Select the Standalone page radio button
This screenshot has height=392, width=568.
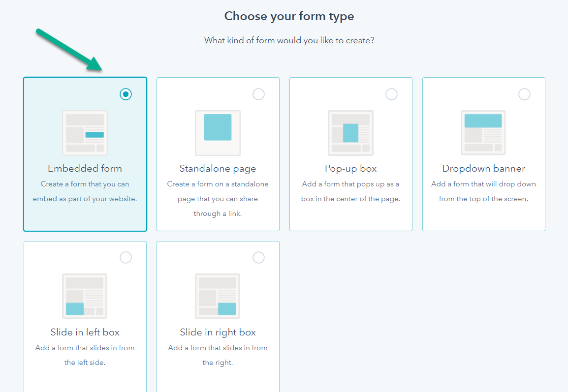(x=258, y=94)
